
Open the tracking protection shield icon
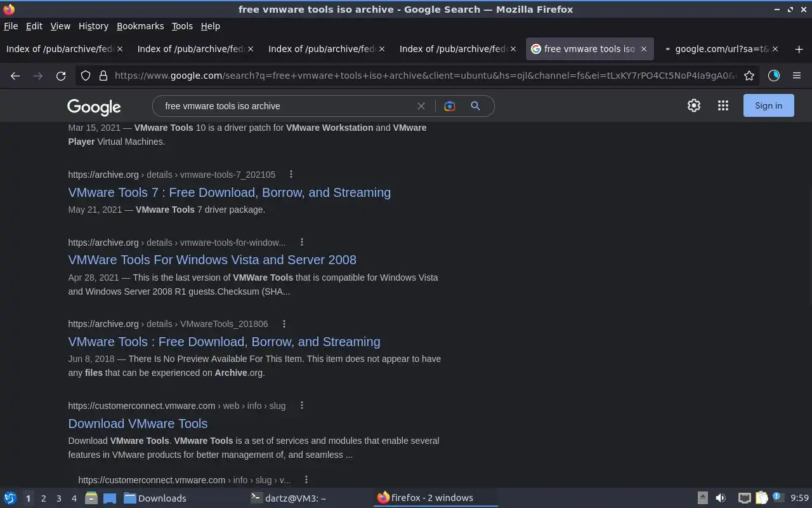(x=86, y=76)
